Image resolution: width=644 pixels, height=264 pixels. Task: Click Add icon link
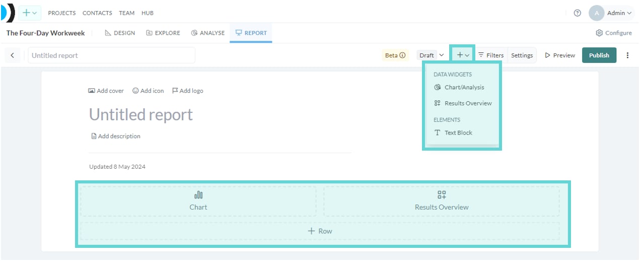(148, 91)
